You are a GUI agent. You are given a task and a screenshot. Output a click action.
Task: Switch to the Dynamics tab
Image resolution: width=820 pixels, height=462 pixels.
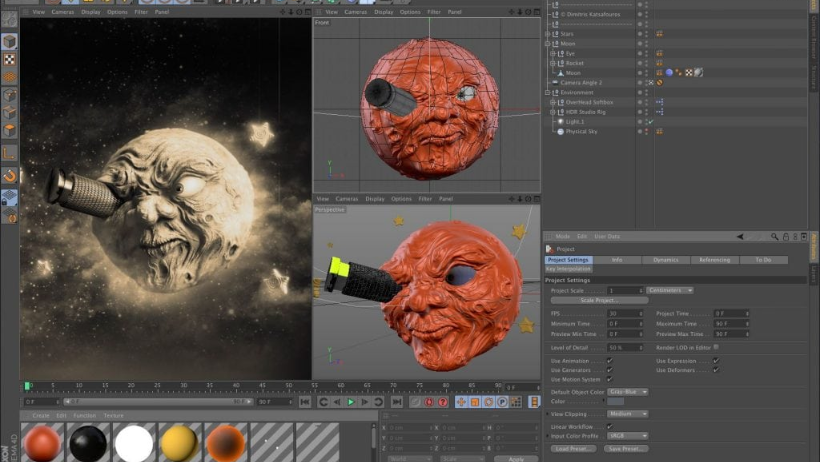(x=666, y=260)
